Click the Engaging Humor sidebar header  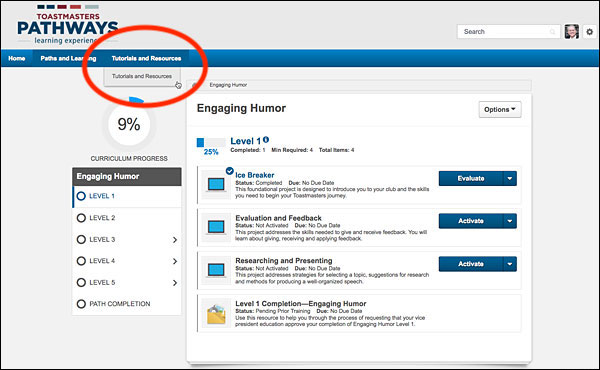[127, 176]
